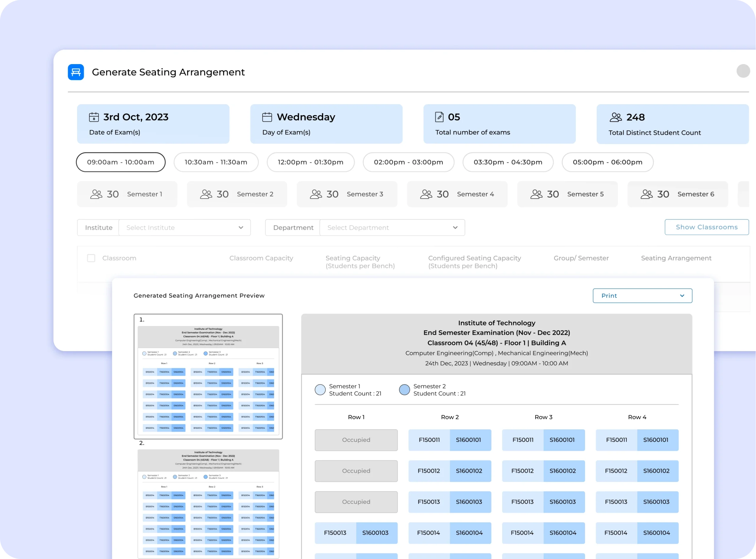Click the calendar icon next to Wednesday

click(x=267, y=117)
